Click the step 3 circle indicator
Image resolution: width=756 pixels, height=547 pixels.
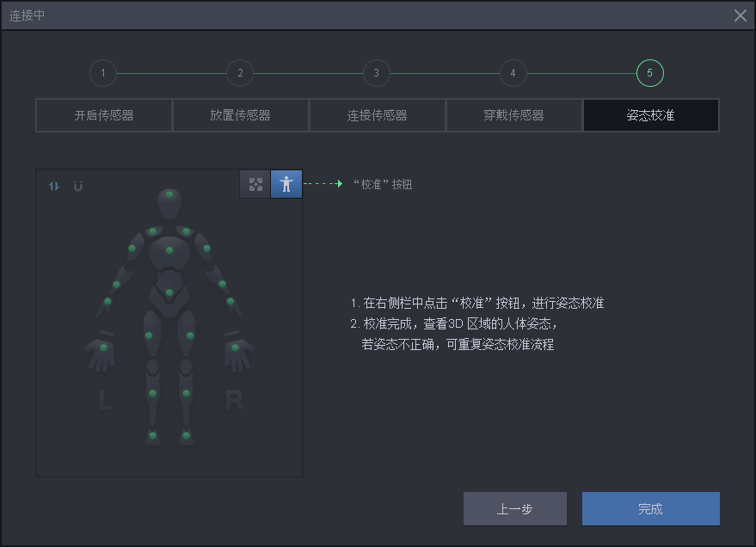[376, 73]
